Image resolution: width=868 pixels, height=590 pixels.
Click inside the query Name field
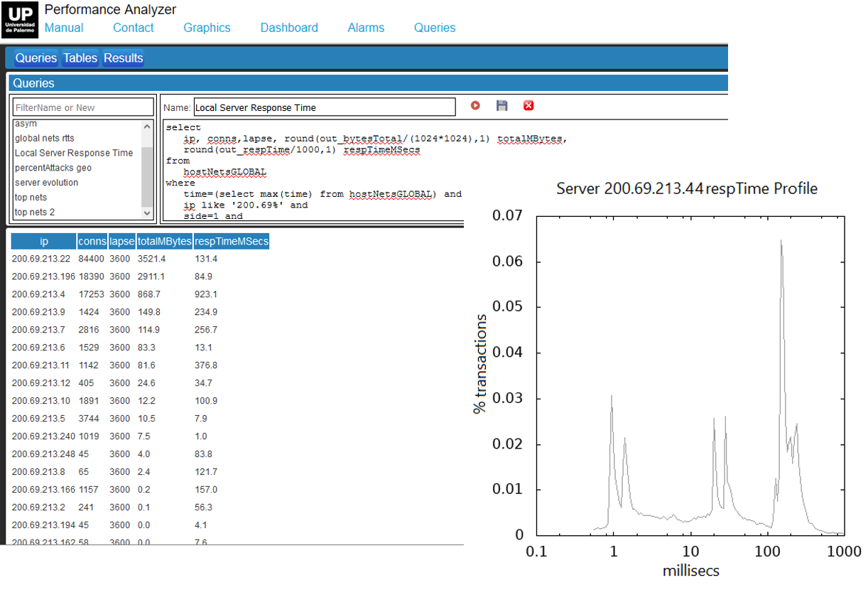point(325,107)
